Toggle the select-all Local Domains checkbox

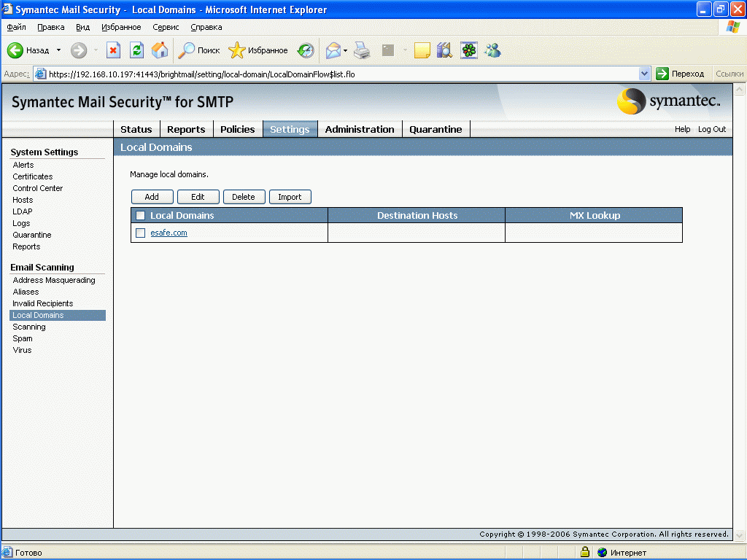140,216
